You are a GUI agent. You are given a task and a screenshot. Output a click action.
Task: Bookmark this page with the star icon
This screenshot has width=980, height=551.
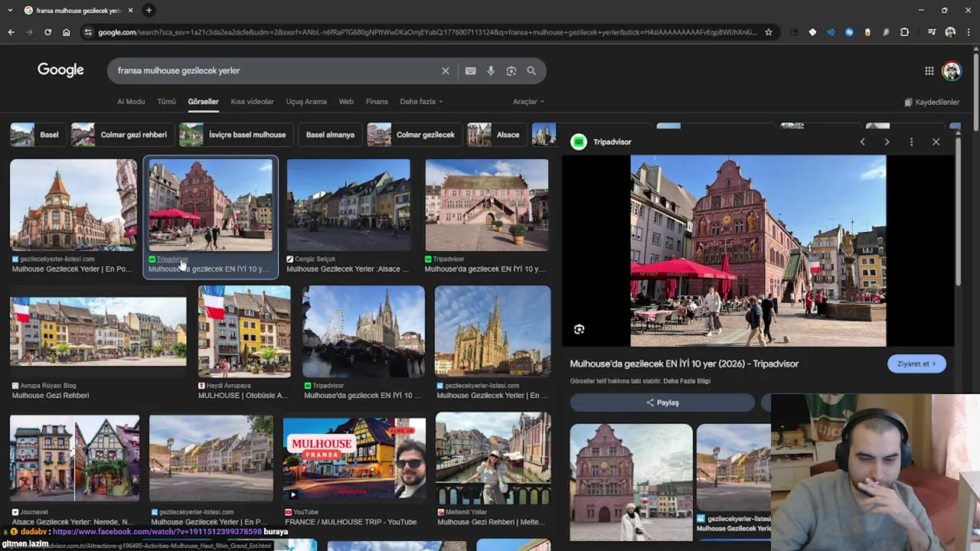tap(769, 32)
